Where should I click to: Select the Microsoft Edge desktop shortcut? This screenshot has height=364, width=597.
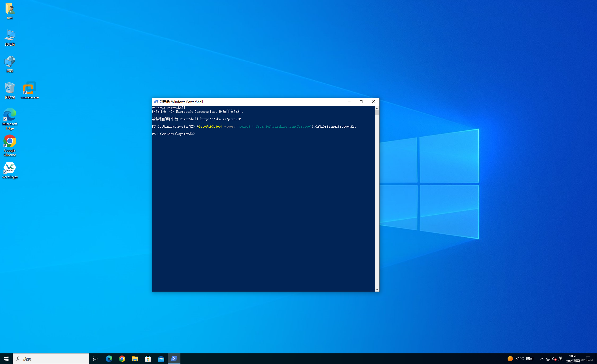[x=10, y=119]
